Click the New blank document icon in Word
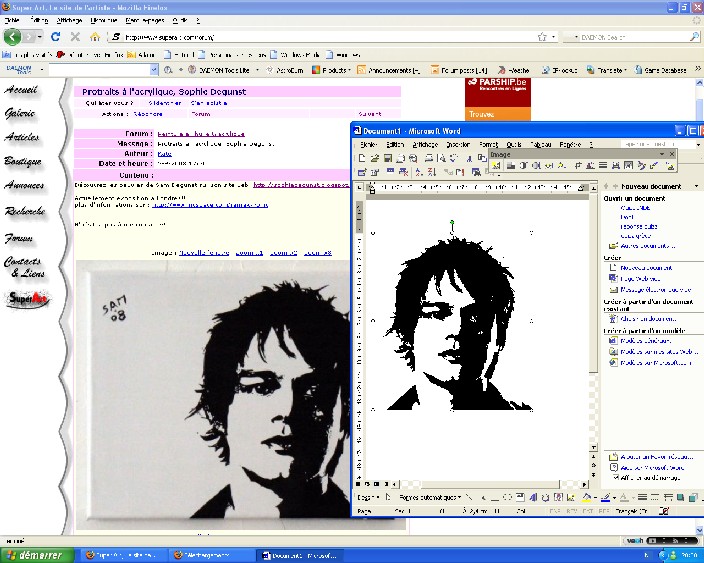 [x=362, y=158]
